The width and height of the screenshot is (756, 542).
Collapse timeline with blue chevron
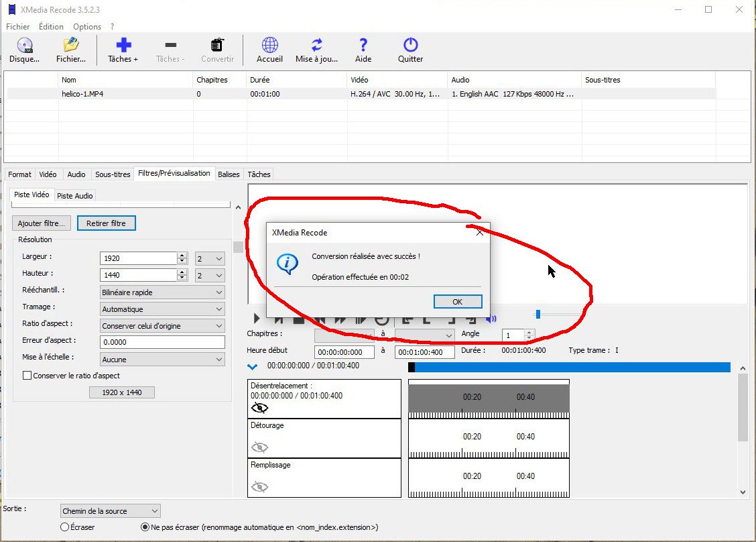pos(252,367)
